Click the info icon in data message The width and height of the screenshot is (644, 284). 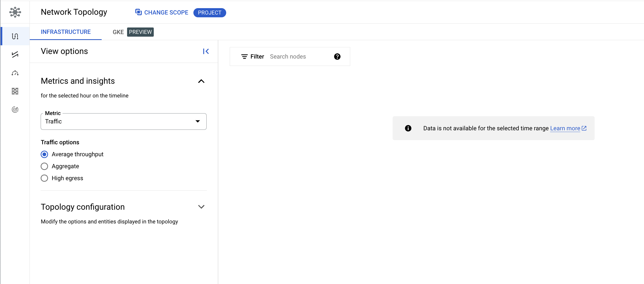point(408,128)
